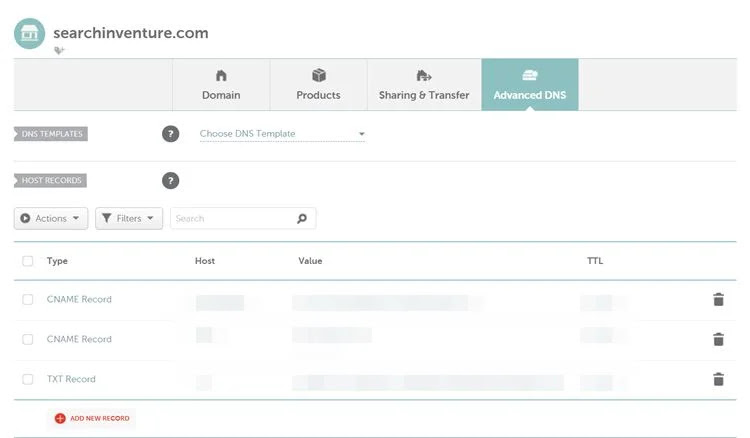Click the first CNAME Record type label
750x438 pixels.
pos(79,299)
